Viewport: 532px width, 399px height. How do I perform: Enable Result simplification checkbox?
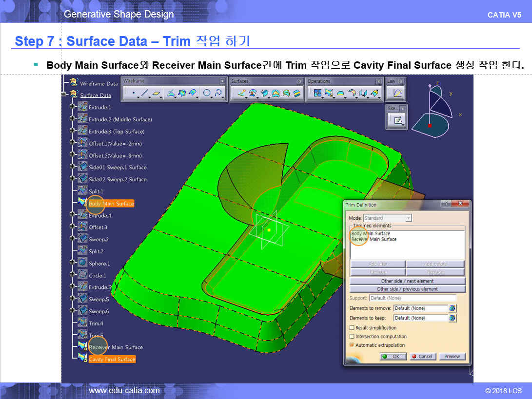(352, 328)
